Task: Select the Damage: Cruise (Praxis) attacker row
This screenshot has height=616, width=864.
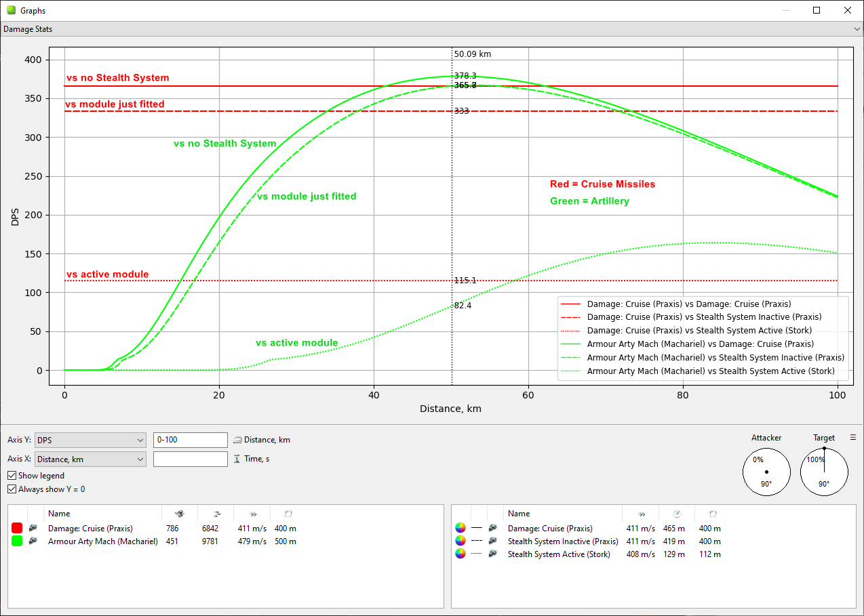Action: (x=91, y=529)
